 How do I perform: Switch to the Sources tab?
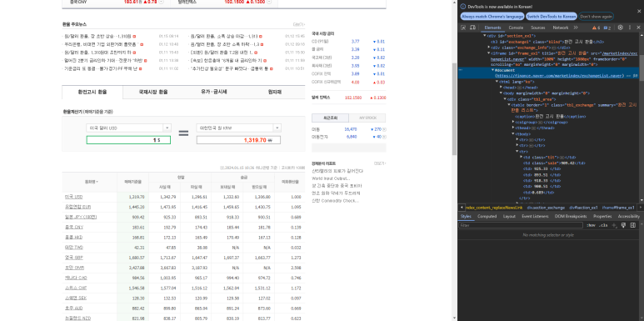click(x=537, y=28)
